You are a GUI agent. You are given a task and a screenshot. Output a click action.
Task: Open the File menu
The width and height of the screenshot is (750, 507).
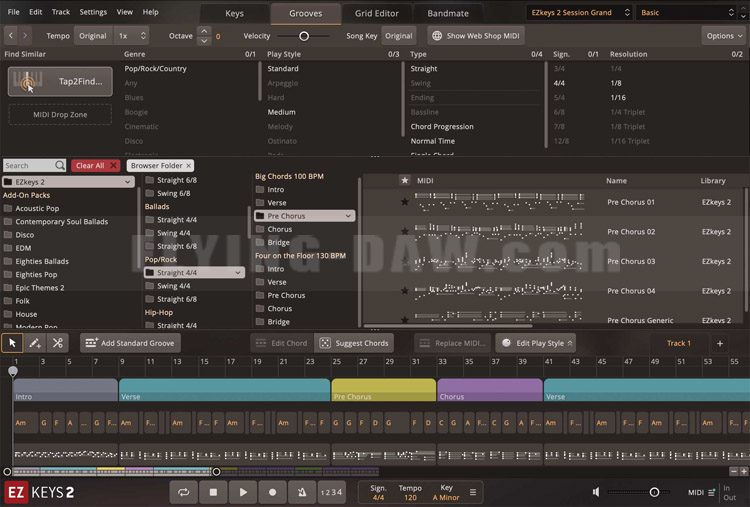(13, 12)
